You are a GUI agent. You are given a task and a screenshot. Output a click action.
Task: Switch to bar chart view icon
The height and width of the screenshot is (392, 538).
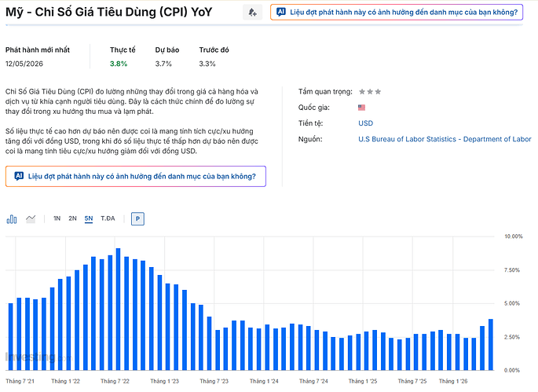(x=12, y=219)
